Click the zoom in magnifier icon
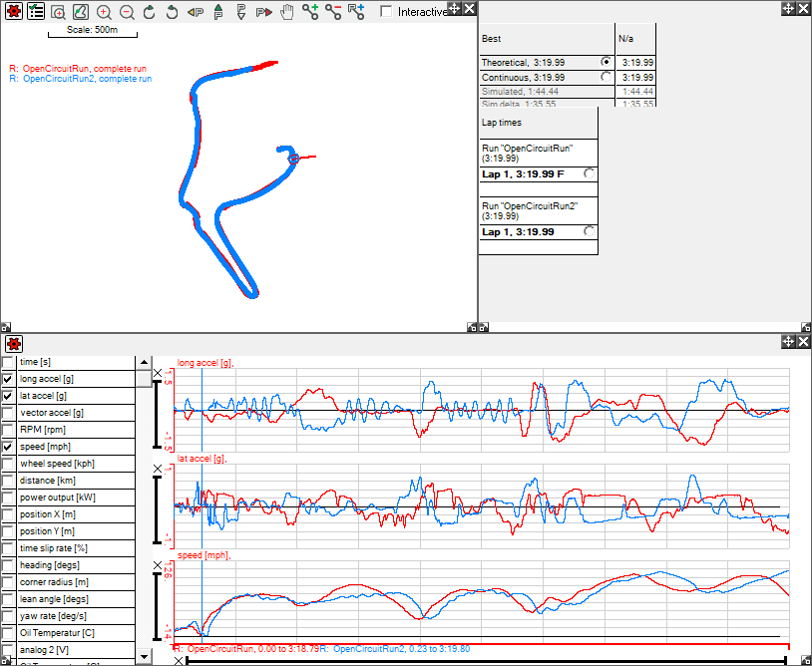Image resolution: width=812 pixels, height=666 pixels. (x=104, y=12)
